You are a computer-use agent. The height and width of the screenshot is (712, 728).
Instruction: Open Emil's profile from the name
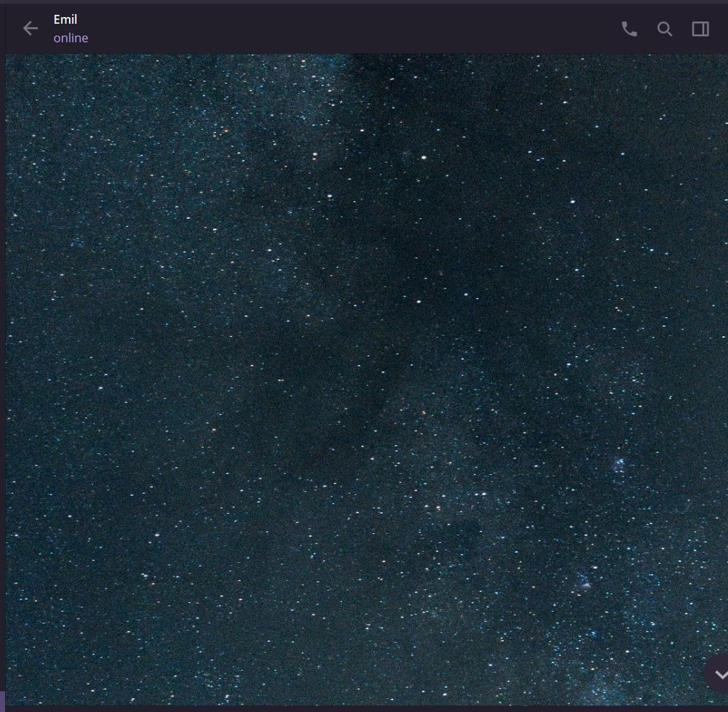[65, 19]
